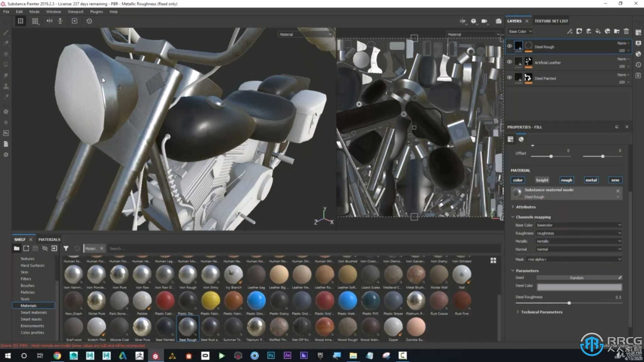This screenshot has height=362, width=644.
Task: Toggle the height material channel
Action: tap(542, 180)
